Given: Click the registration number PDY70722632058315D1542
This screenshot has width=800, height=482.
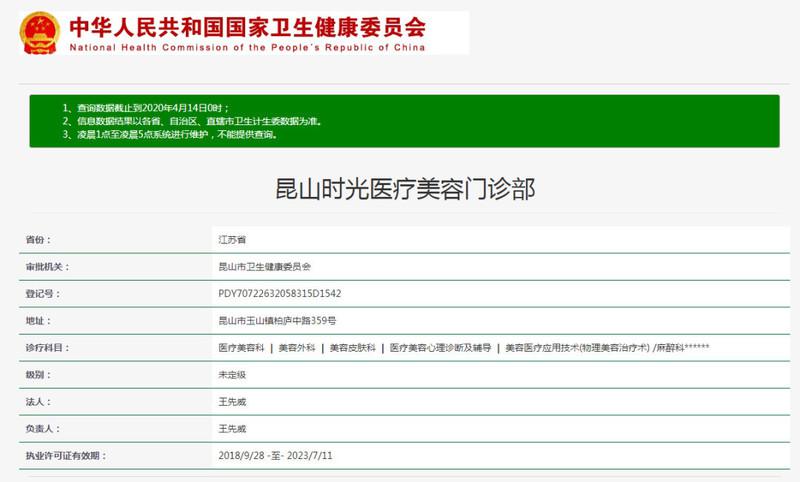Looking at the screenshot, I should click(x=280, y=294).
